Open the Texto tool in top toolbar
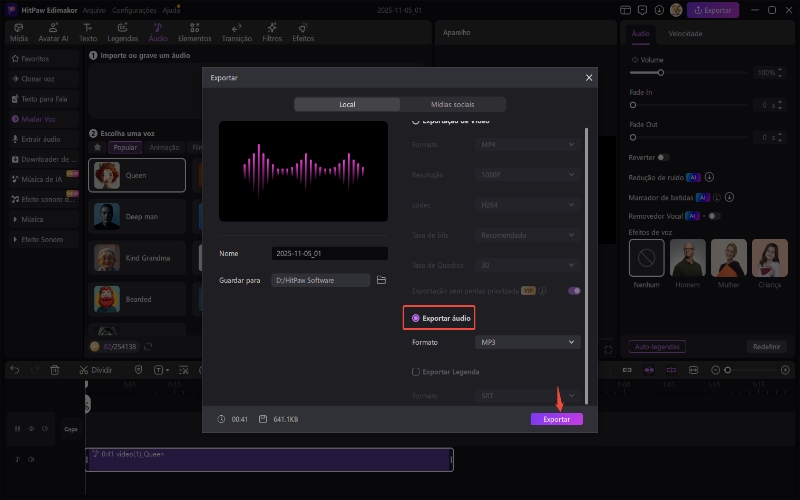The image size is (800, 500). click(90, 32)
